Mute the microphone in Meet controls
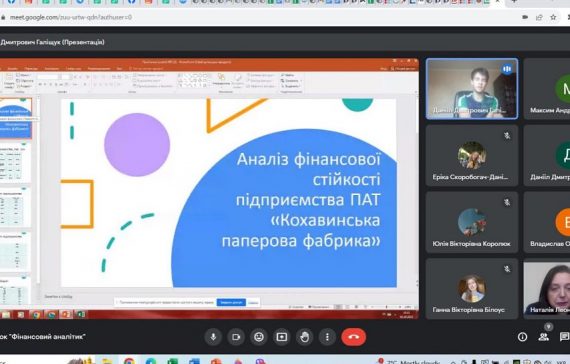Screen dimensions: 570x364 (x=213, y=337)
